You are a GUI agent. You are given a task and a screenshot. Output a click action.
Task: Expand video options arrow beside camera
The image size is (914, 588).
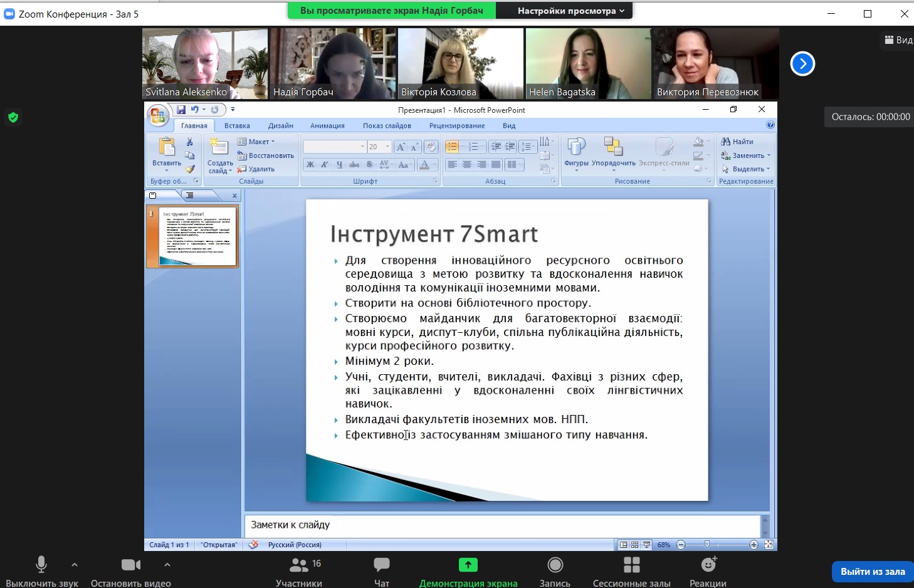pos(167,565)
